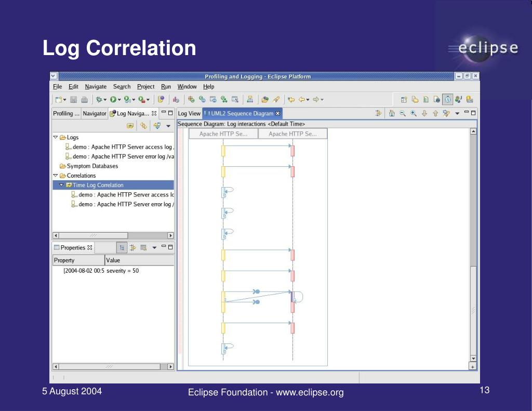Click the Properties horizontal scrollbar thumb
Screen dimensions: 532x411
coord(109,366)
